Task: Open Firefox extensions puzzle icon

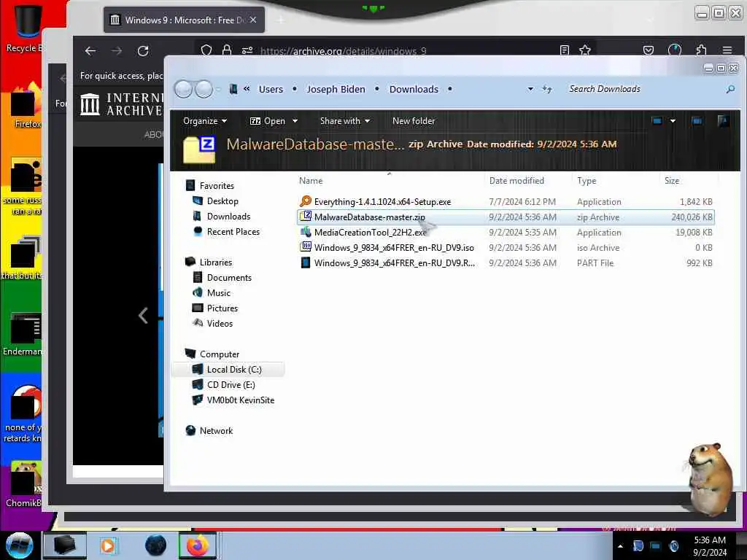Action: [x=701, y=50]
